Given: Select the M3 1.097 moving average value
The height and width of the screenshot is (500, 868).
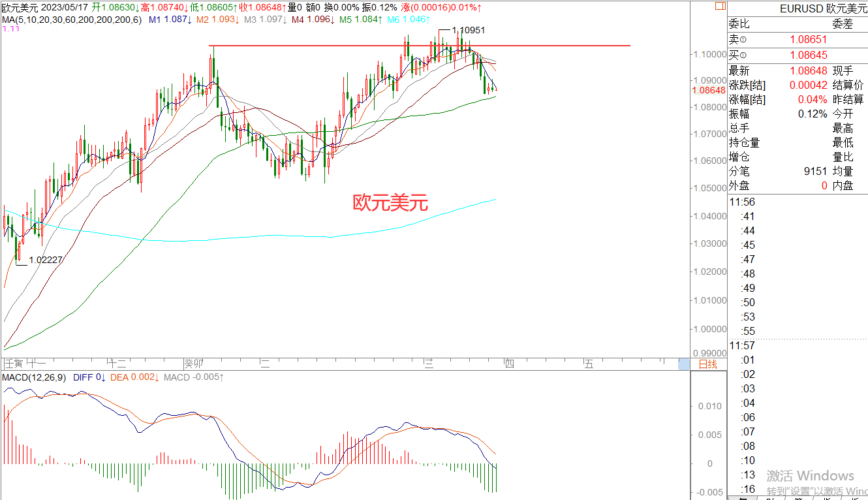Looking at the screenshot, I should (x=266, y=20).
